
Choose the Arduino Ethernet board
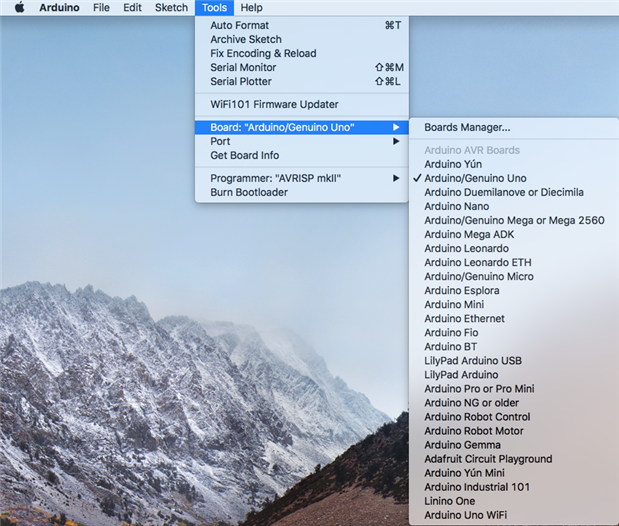pos(514,319)
